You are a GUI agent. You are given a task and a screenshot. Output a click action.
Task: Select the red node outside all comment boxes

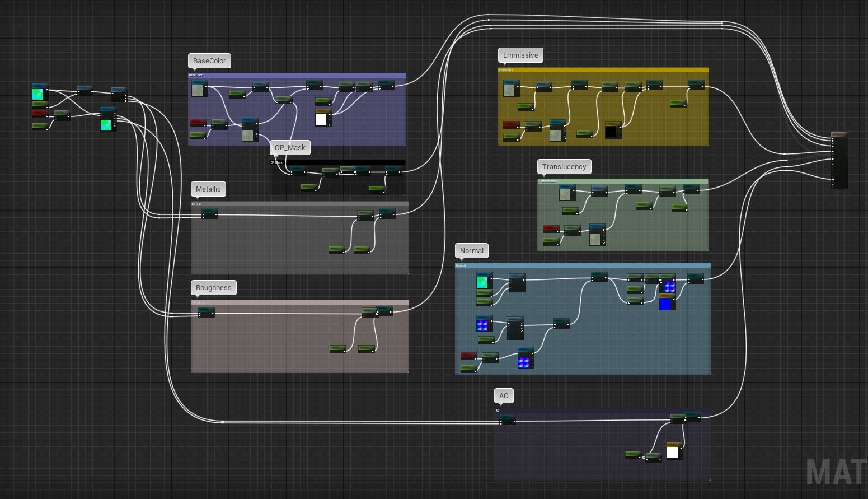tap(40, 113)
